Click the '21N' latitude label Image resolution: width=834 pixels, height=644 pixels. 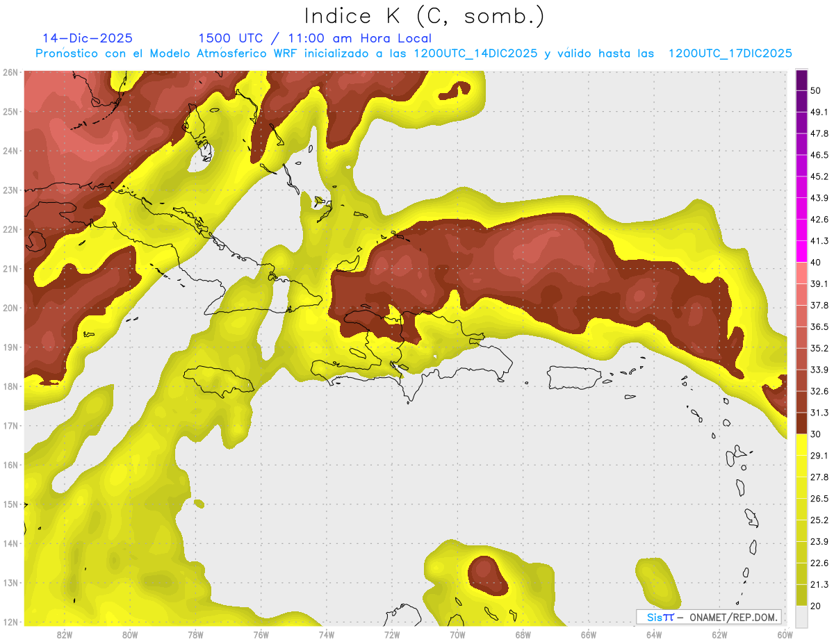10,268
